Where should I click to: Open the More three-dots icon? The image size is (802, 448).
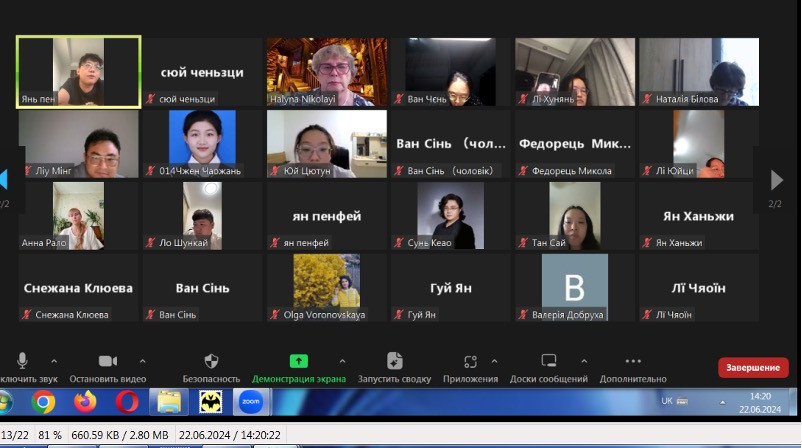(633, 361)
